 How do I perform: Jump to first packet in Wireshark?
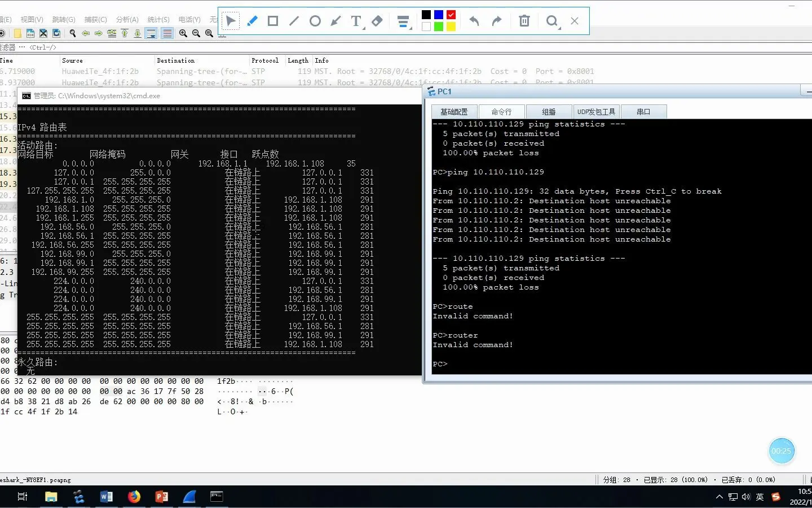pos(125,33)
